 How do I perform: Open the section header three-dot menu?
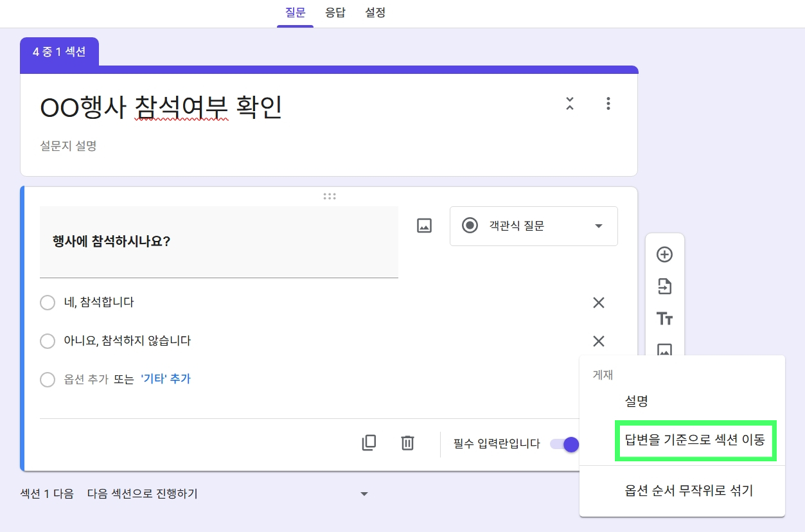[608, 104]
